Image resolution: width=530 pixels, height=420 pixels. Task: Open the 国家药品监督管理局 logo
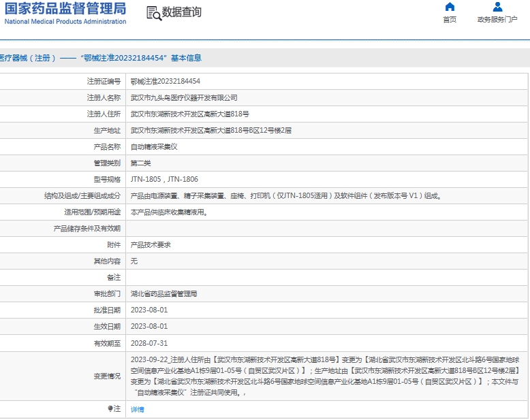(x=65, y=14)
